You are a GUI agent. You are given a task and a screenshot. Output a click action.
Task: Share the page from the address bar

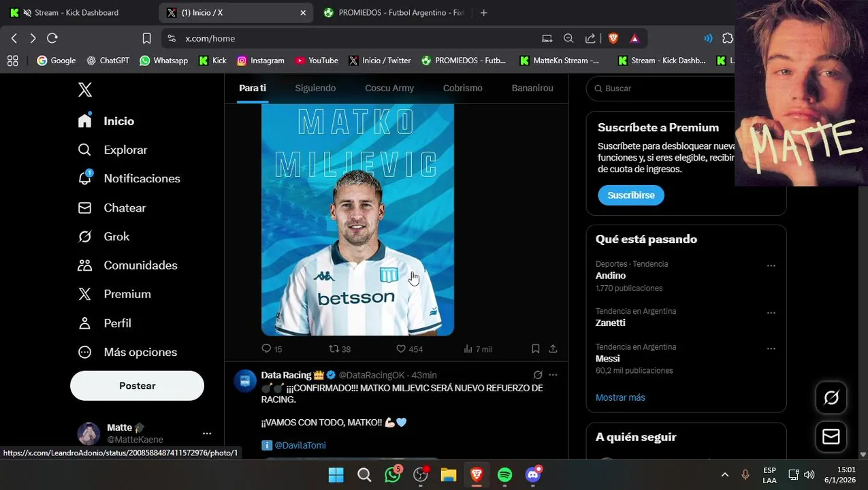coord(590,38)
